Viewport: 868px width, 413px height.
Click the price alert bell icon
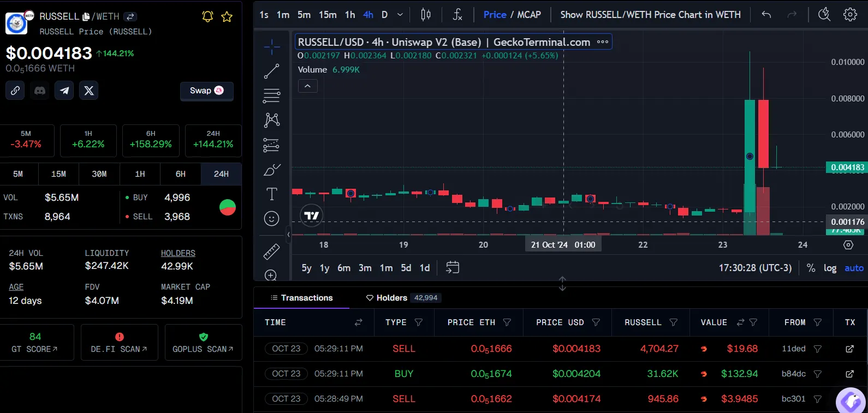207,16
